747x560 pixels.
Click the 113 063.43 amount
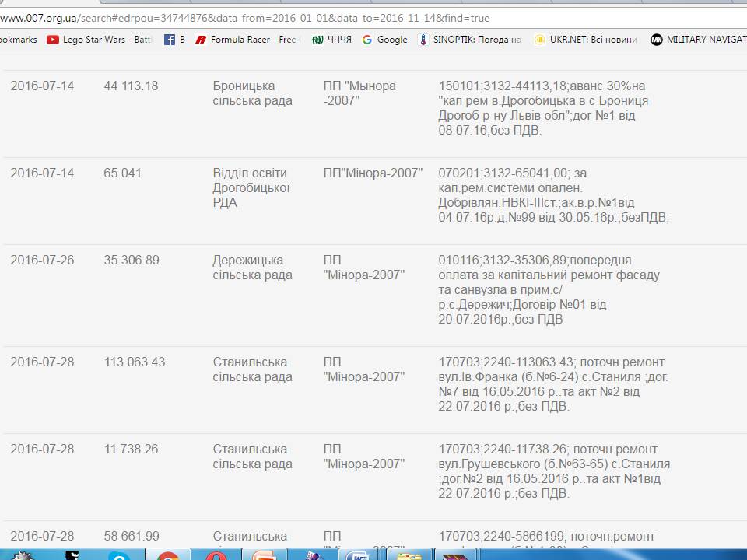pos(135,362)
